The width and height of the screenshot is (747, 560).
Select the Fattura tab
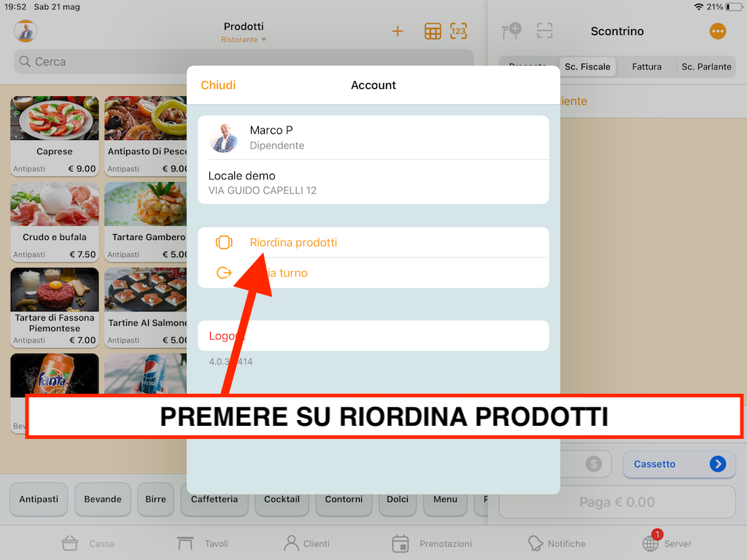pos(646,66)
